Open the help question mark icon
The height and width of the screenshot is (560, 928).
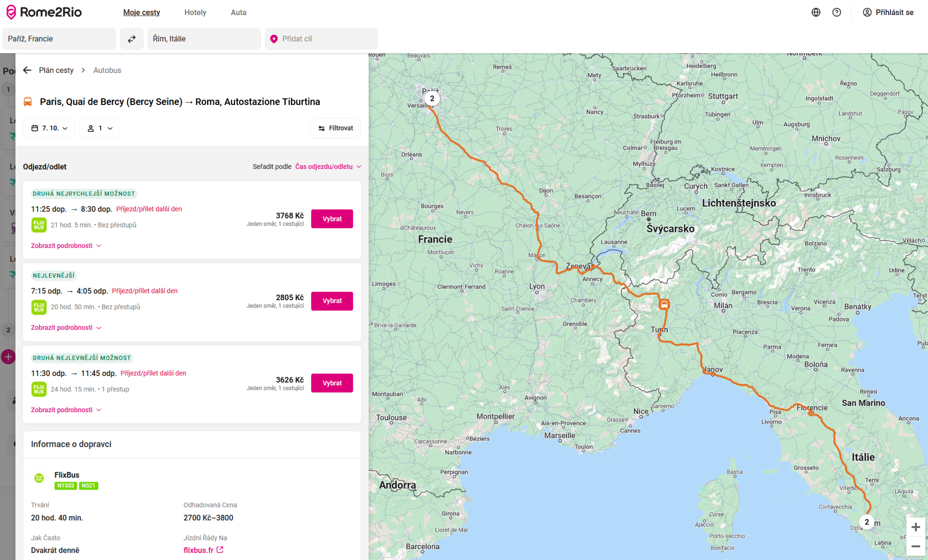tap(836, 13)
